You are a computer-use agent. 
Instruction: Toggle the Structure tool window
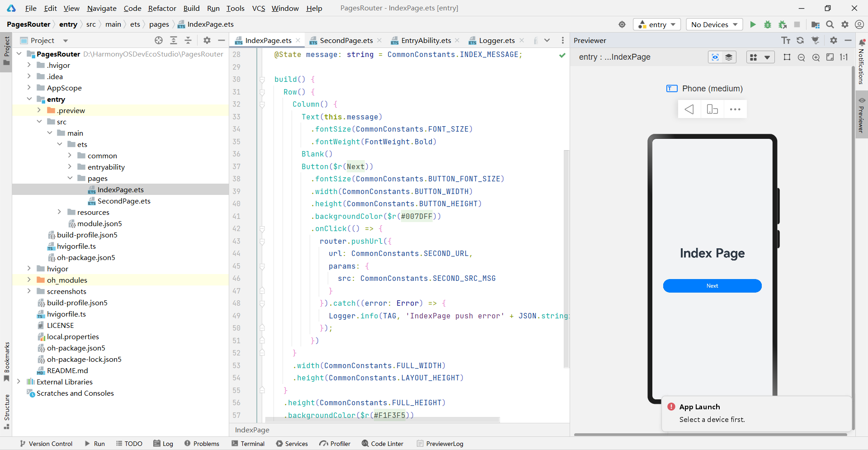(6, 411)
